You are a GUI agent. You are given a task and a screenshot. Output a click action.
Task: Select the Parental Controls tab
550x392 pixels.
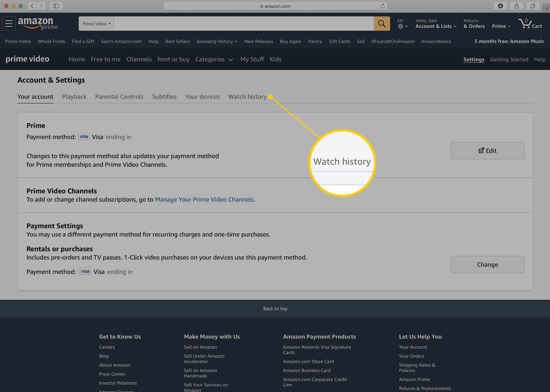coord(119,97)
